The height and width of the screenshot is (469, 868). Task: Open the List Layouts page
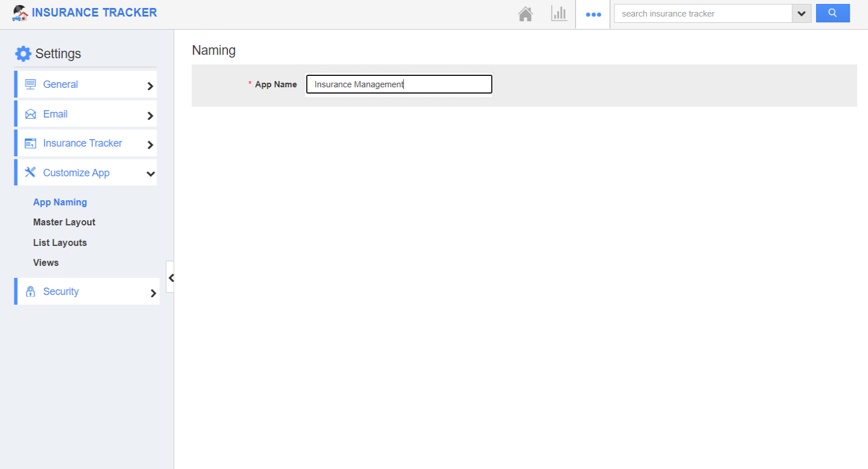pos(60,242)
